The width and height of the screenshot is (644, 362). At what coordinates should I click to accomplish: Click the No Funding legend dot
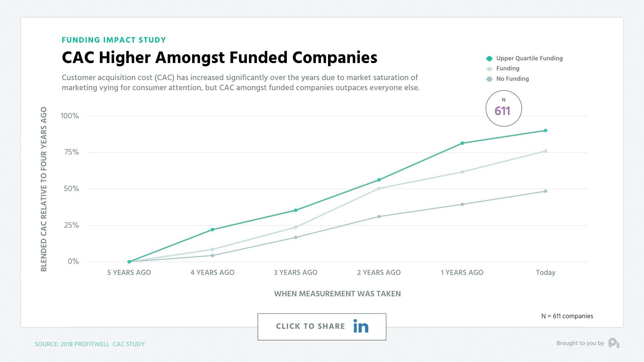click(x=490, y=79)
